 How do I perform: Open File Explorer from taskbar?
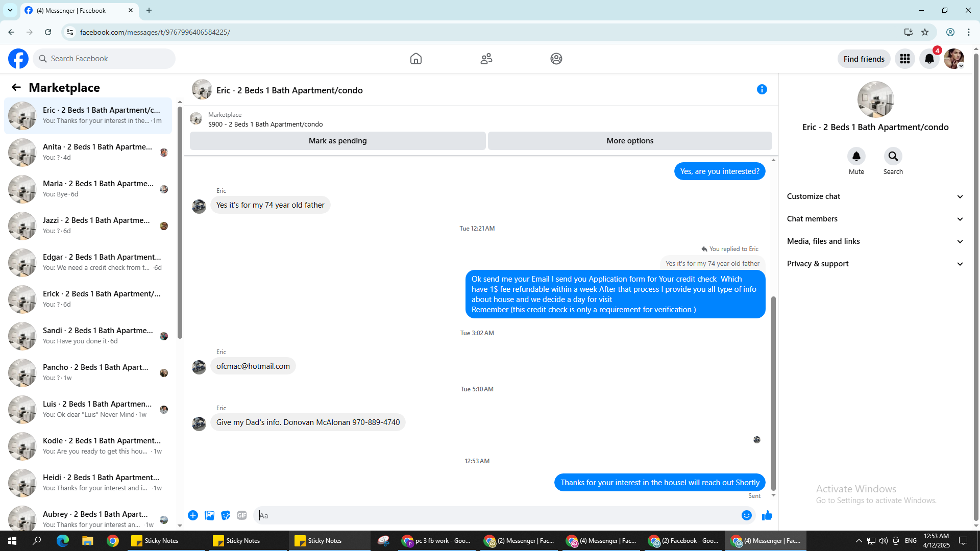click(88, 541)
